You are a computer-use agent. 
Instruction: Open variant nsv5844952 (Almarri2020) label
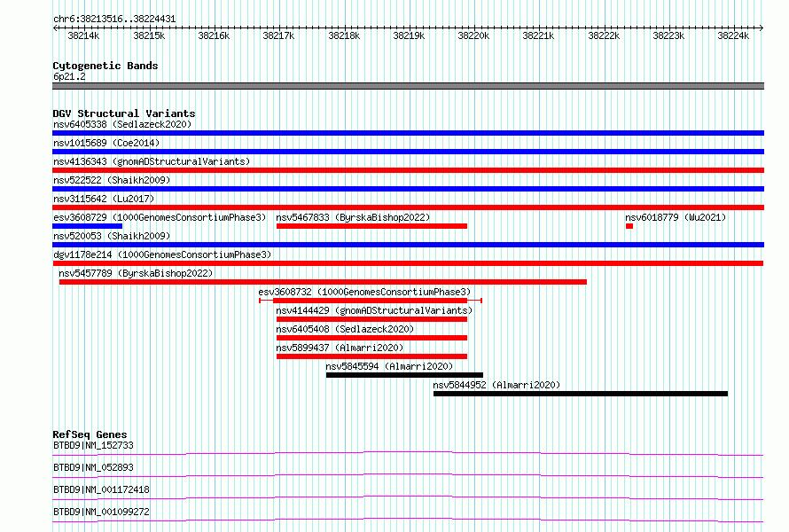click(x=496, y=385)
